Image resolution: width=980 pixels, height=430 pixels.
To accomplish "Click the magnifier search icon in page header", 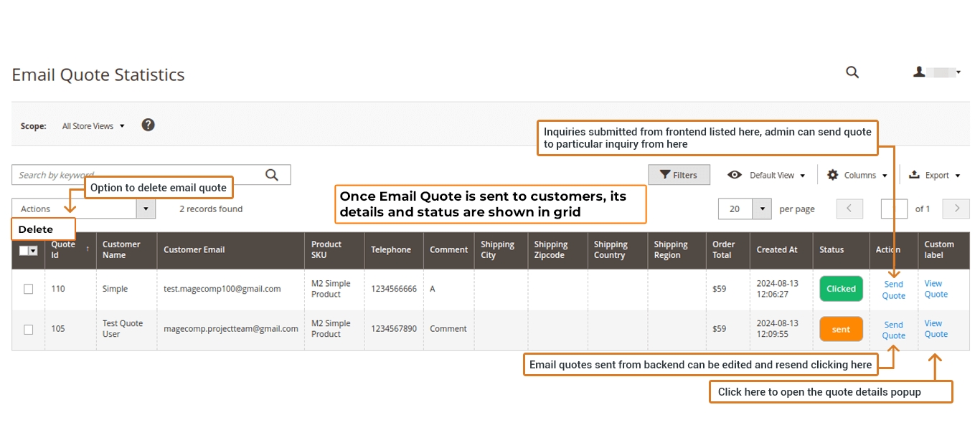I will click(852, 72).
